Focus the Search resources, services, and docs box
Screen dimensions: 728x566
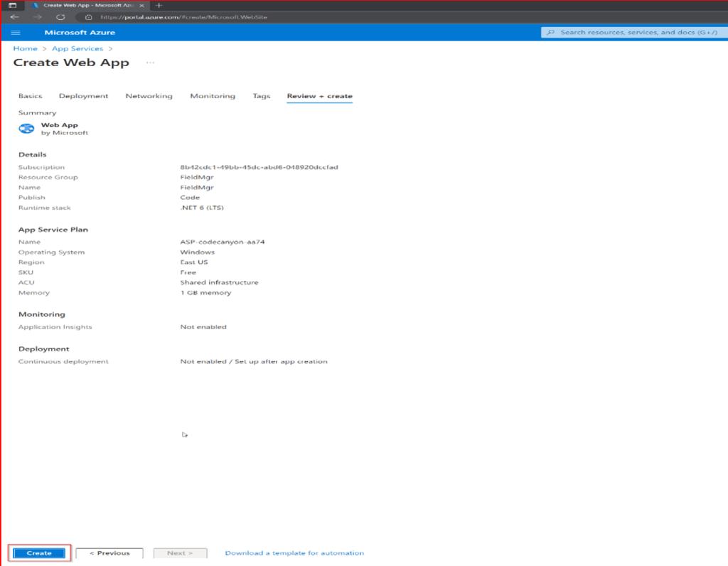point(634,33)
